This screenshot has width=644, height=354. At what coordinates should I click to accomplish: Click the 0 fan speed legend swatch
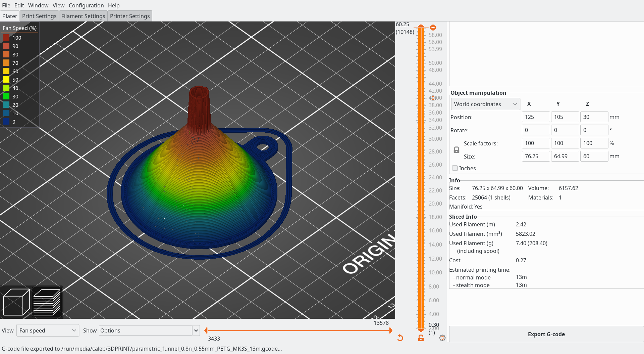(6, 122)
